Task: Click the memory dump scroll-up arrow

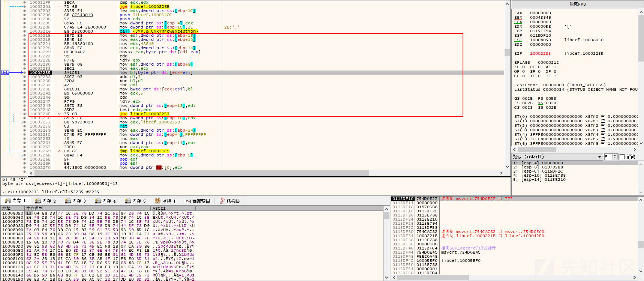Action: point(386,208)
